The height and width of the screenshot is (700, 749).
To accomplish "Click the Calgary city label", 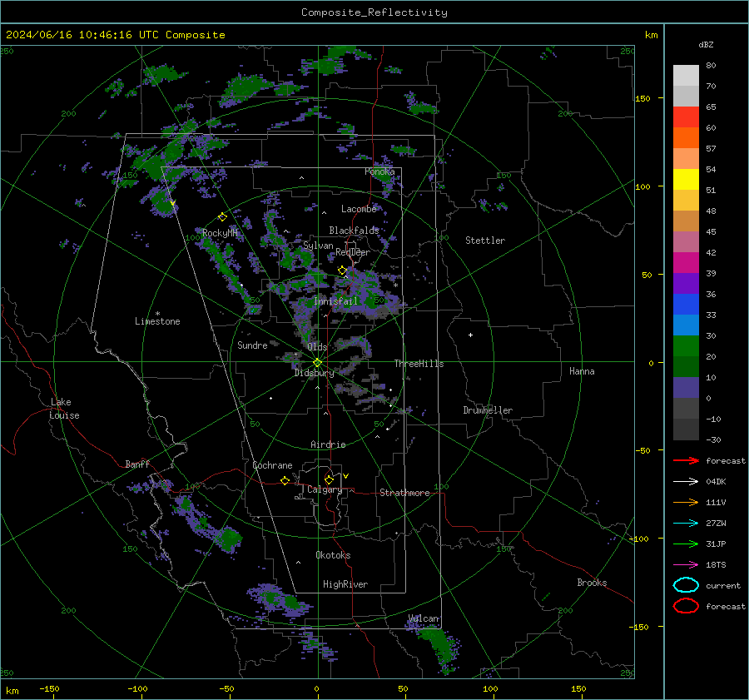I will pyautogui.click(x=325, y=489).
